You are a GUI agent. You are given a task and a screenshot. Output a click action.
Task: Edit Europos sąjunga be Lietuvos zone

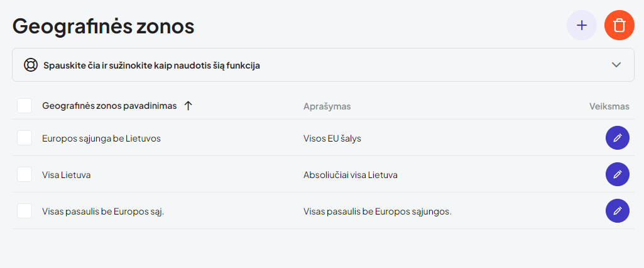[x=617, y=138]
